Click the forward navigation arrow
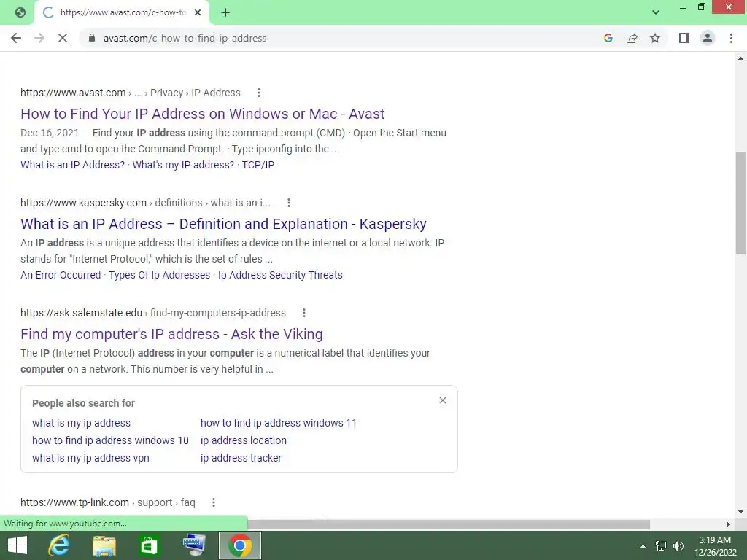 tap(39, 38)
